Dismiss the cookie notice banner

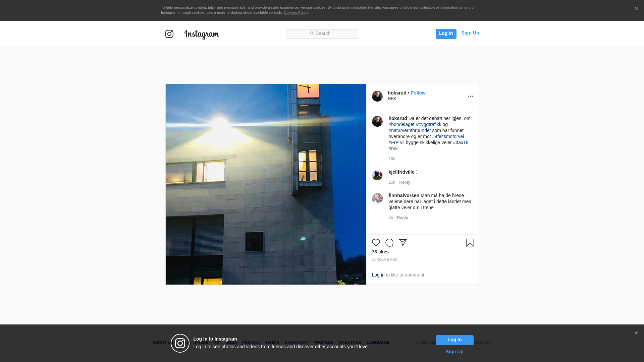point(636,9)
